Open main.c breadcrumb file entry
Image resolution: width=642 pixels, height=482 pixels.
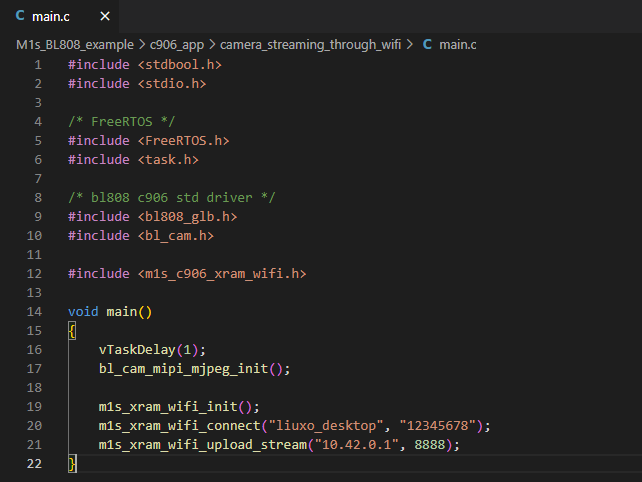tap(458, 45)
